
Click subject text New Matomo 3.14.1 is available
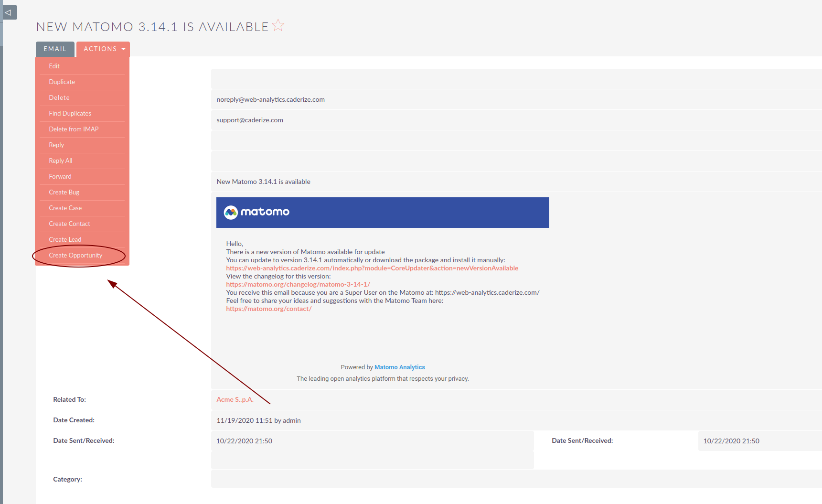pyautogui.click(x=264, y=182)
